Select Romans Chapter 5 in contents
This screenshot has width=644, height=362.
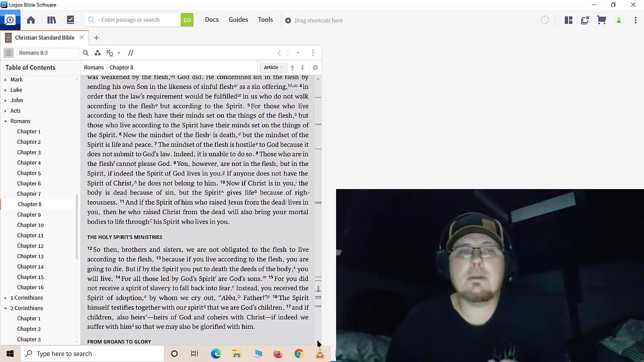pyautogui.click(x=29, y=173)
